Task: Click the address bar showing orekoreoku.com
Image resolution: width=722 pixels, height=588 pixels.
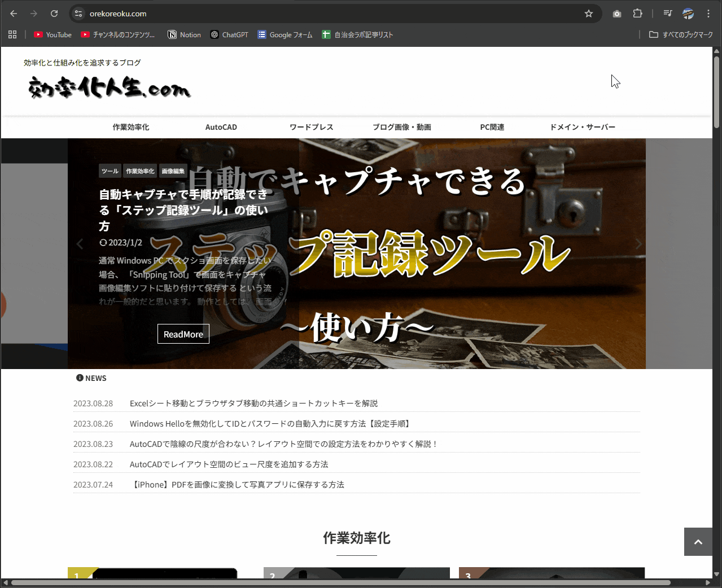Action: coord(327,14)
